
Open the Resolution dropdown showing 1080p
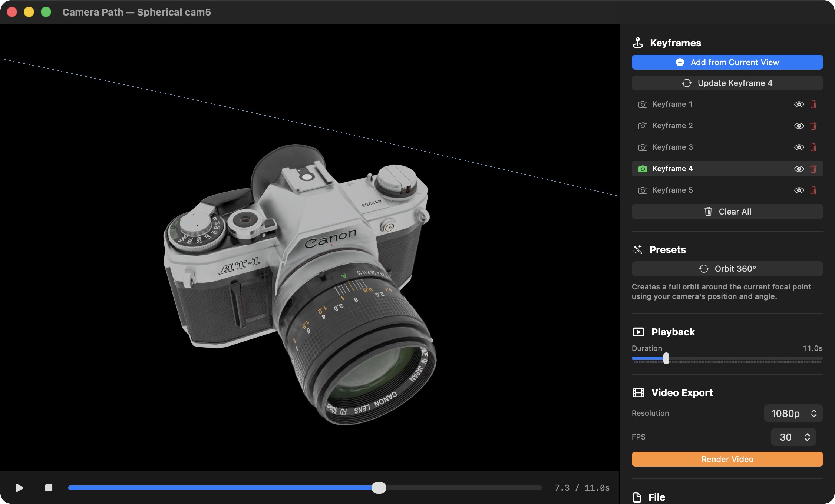[x=793, y=413]
